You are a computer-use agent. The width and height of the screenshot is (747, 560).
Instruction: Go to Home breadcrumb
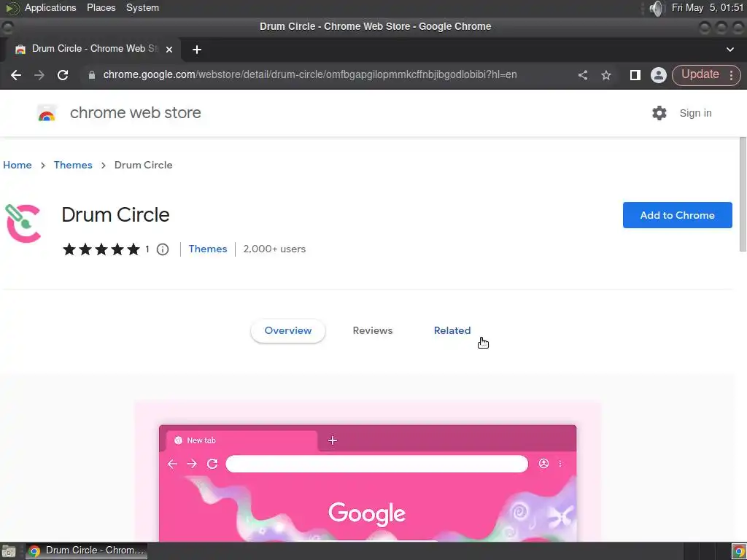point(18,165)
